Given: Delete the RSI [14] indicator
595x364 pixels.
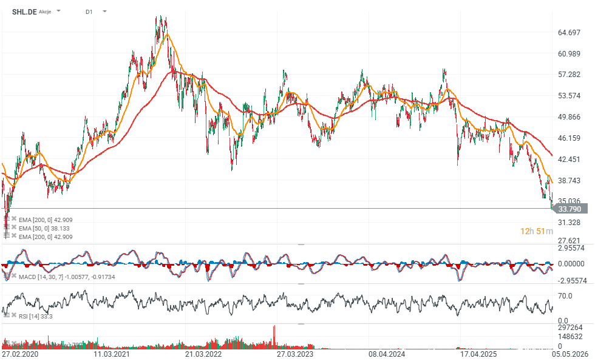Looking at the screenshot, I should coord(14,315).
